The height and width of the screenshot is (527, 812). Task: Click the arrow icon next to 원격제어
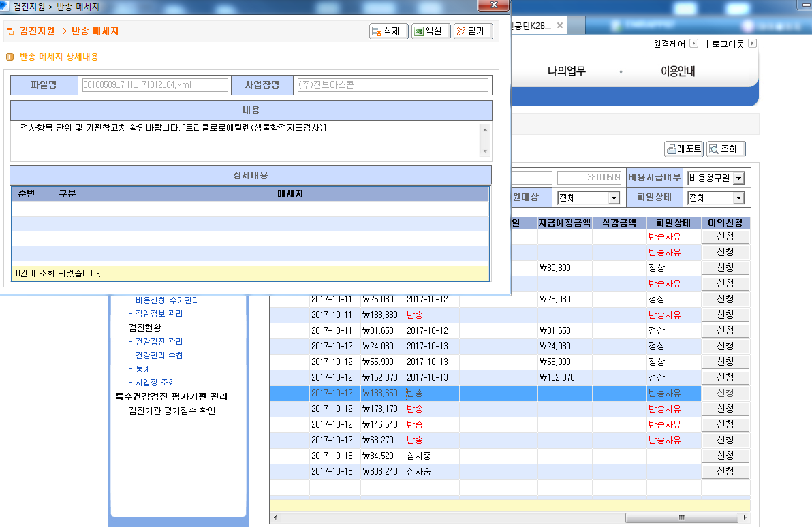click(x=694, y=44)
